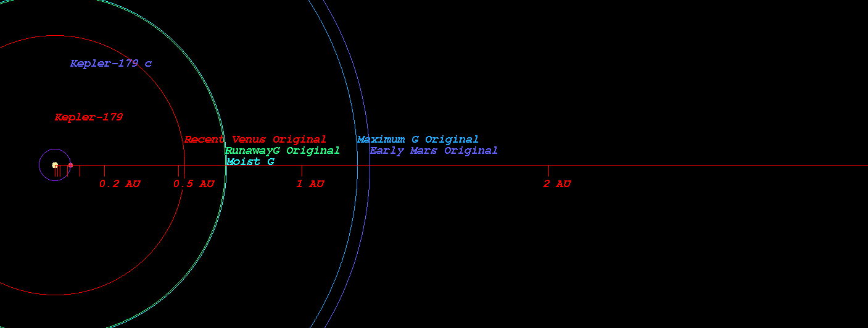Click the yellow Kepler-179 star dot
The width and height of the screenshot is (868, 328).
[55, 165]
